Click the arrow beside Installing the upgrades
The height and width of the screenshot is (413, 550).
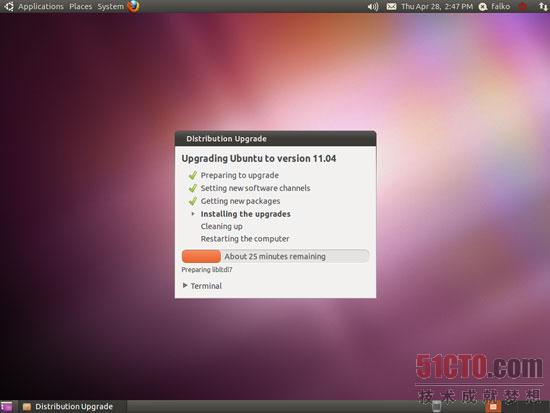click(x=193, y=213)
